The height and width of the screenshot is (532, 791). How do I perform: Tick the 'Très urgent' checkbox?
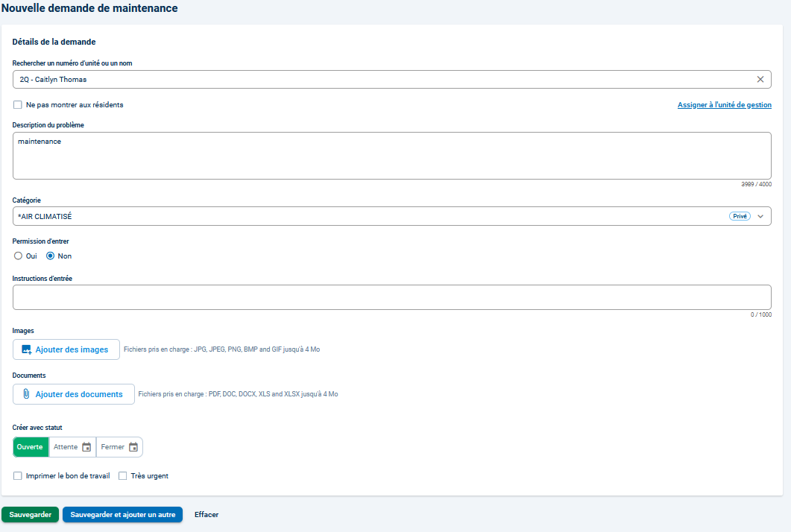click(x=122, y=476)
